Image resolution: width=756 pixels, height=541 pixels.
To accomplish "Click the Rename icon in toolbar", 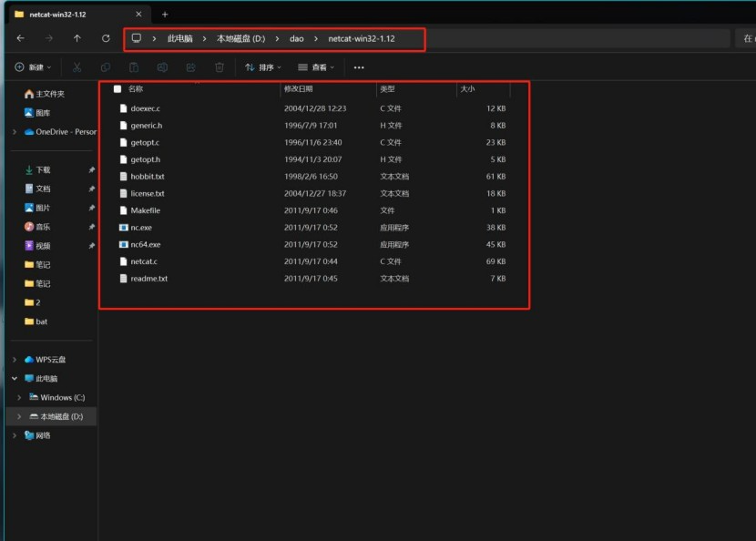I will click(162, 67).
